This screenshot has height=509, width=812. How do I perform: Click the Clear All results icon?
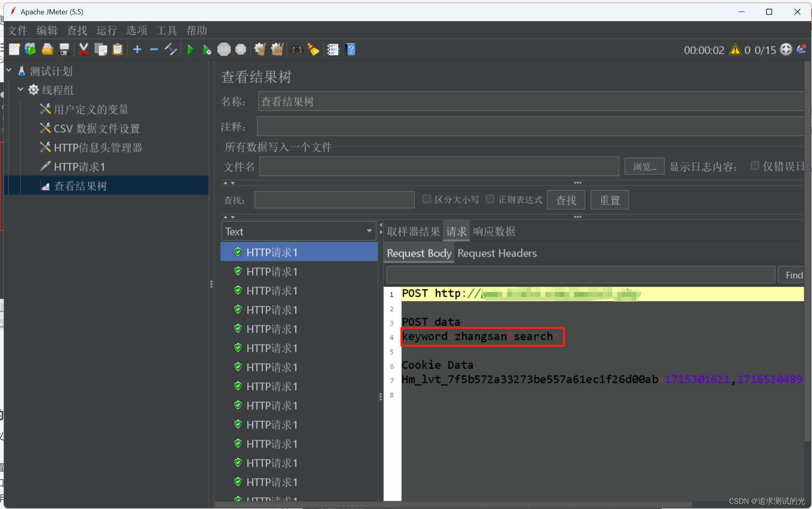(x=277, y=49)
